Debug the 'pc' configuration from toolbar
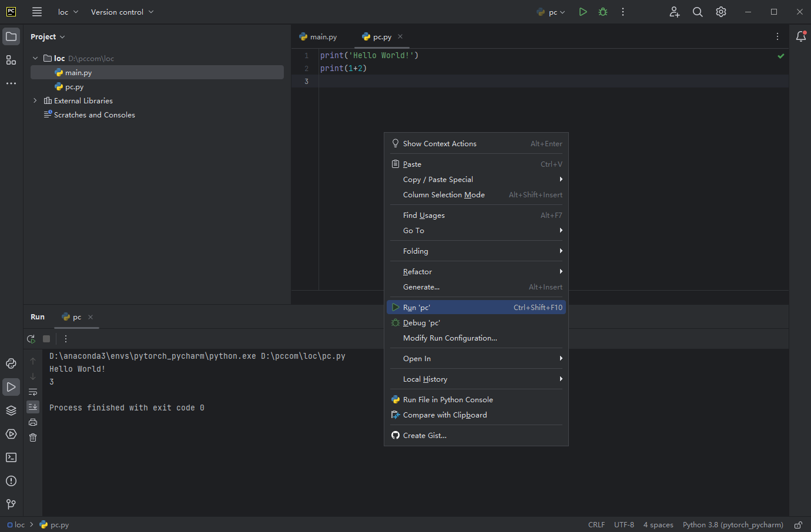 tap(603, 12)
